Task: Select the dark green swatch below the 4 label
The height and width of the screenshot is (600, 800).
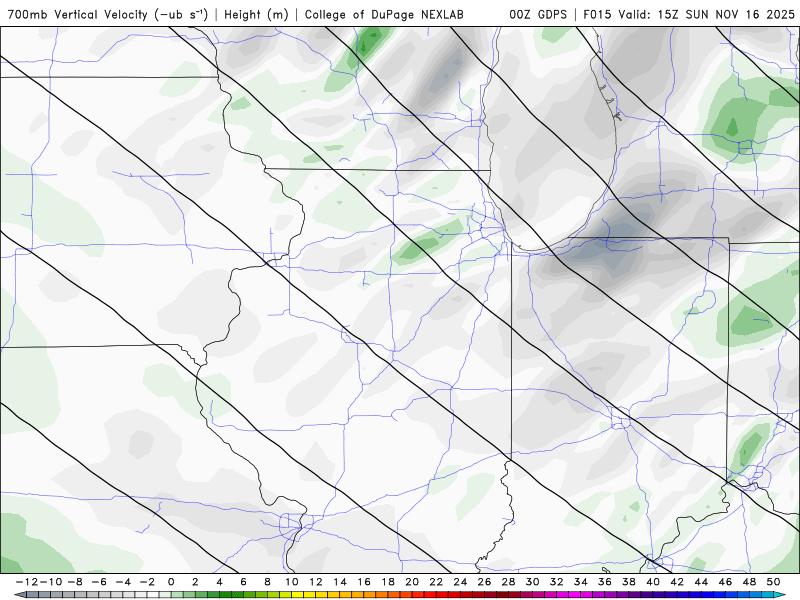Action: tap(226, 595)
